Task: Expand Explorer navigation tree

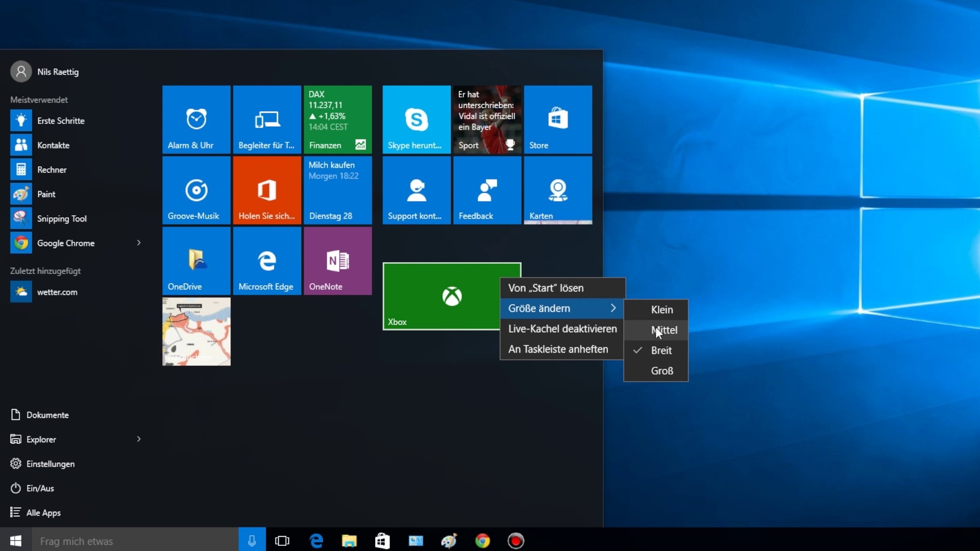Action: click(139, 439)
